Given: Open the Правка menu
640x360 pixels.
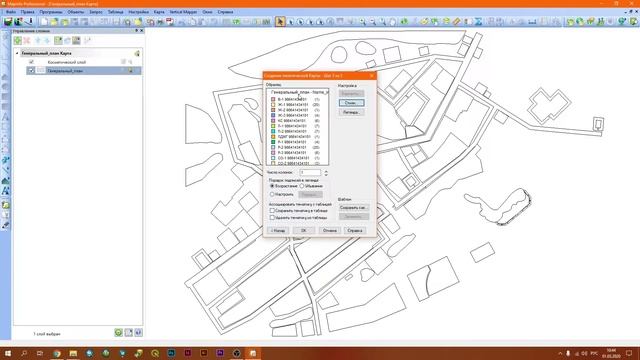Looking at the screenshot, I should pyautogui.click(x=27, y=12).
